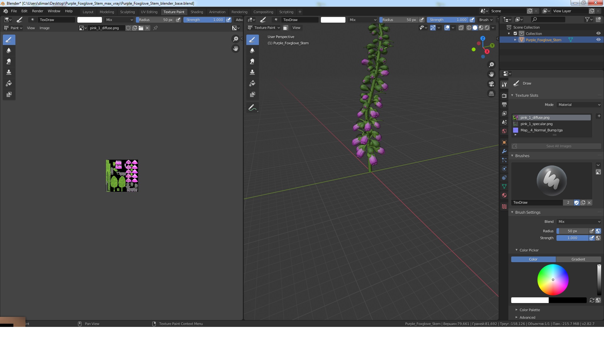Select the Gradient button in Color Picker
This screenshot has height=364, width=604.
tap(578, 259)
